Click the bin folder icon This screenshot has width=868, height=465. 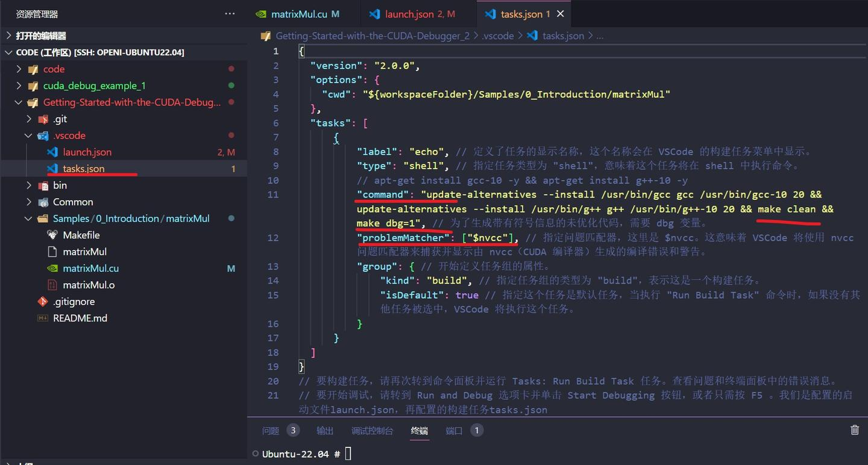click(x=43, y=186)
